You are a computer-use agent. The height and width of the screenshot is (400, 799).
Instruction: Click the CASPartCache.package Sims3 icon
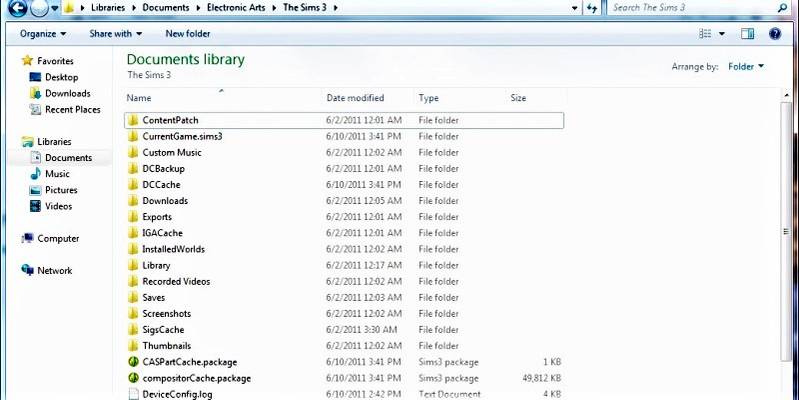[x=133, y=362]
